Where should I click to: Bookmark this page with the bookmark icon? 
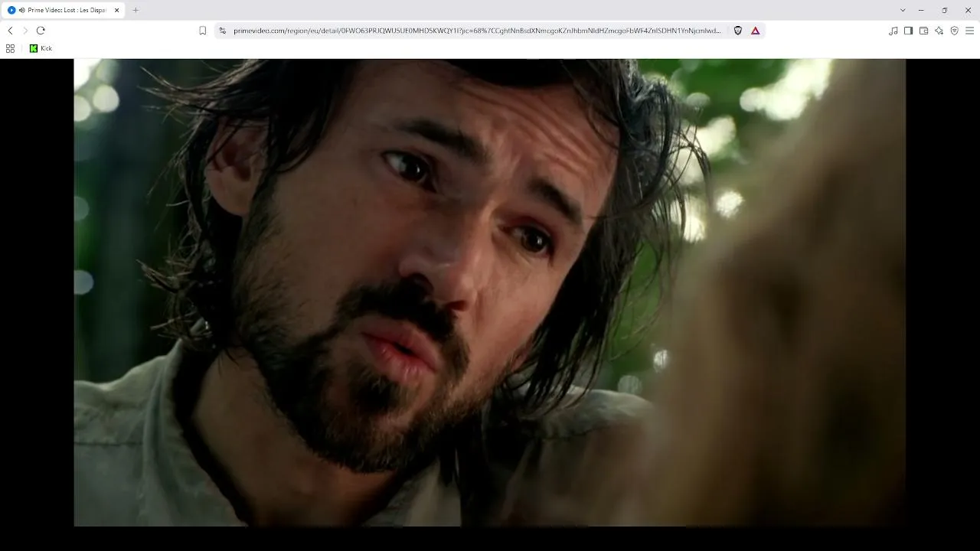(x=203, y=31)
